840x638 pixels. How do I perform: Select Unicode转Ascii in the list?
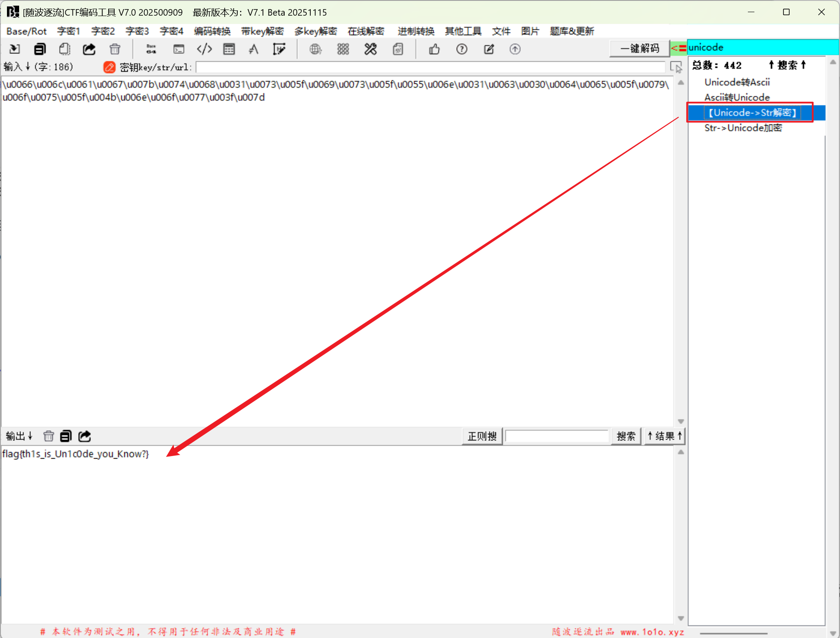pos(737,82)
